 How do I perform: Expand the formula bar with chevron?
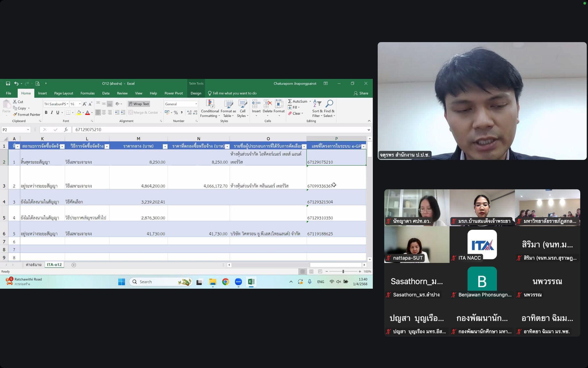coord(369,130)
